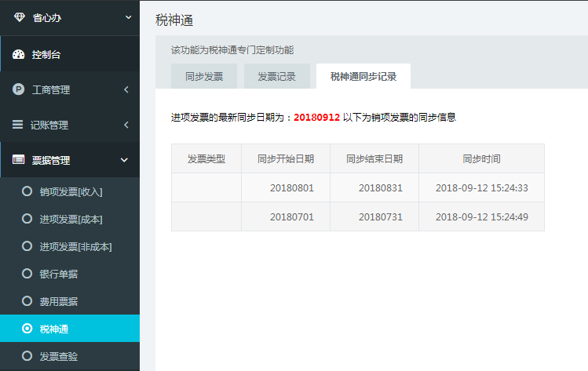Collapse the 票据管理 menu chevron

[124, 160]
